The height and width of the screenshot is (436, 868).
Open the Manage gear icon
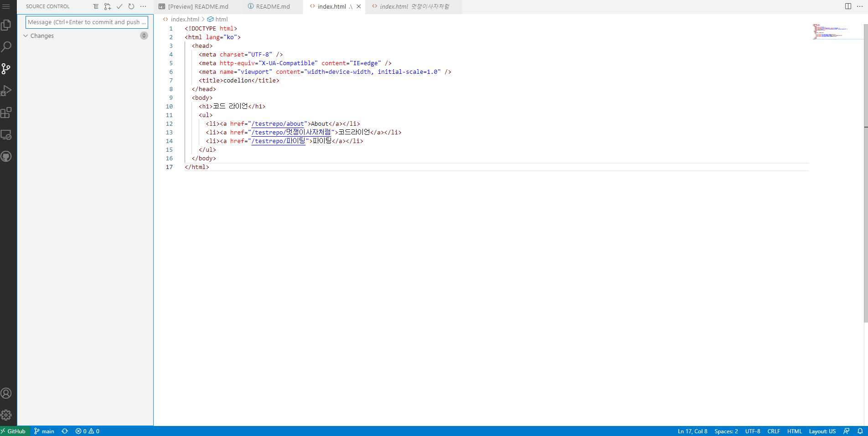tap(6, 415)
